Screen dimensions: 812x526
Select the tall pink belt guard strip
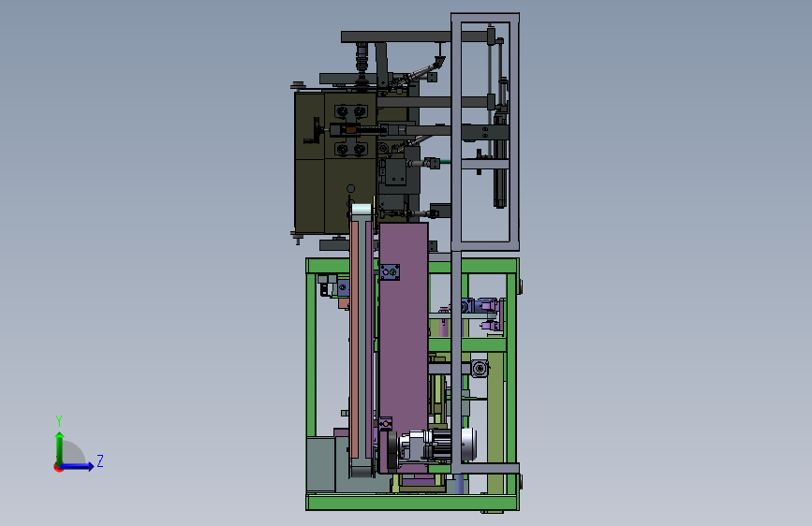355,339
